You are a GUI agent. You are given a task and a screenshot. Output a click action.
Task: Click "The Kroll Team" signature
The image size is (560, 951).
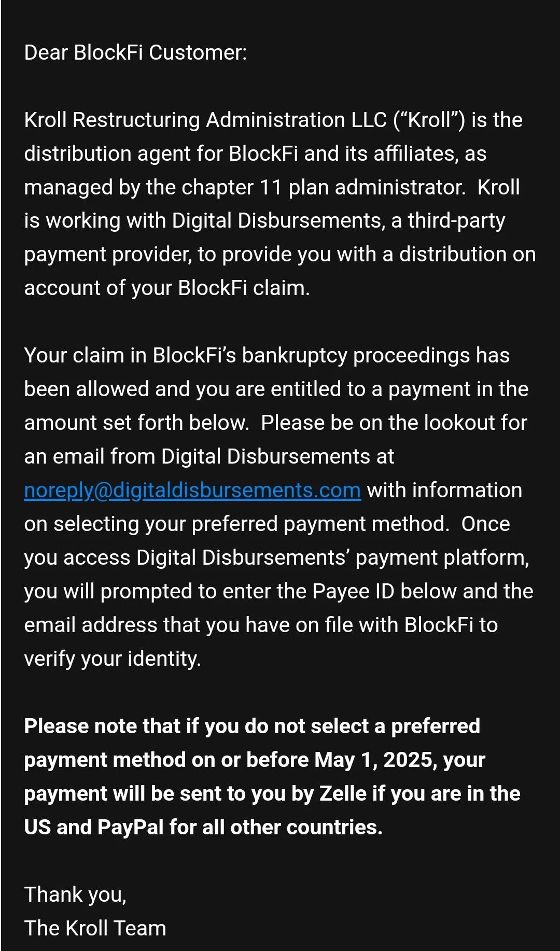point(95,929)
